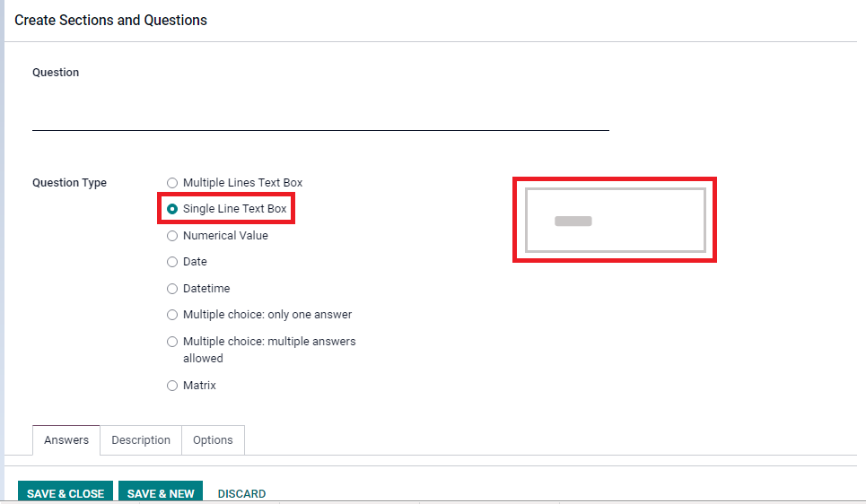
Task: Pick the Matrix question type
Action: pyautogui.click(x=172, y=386)
